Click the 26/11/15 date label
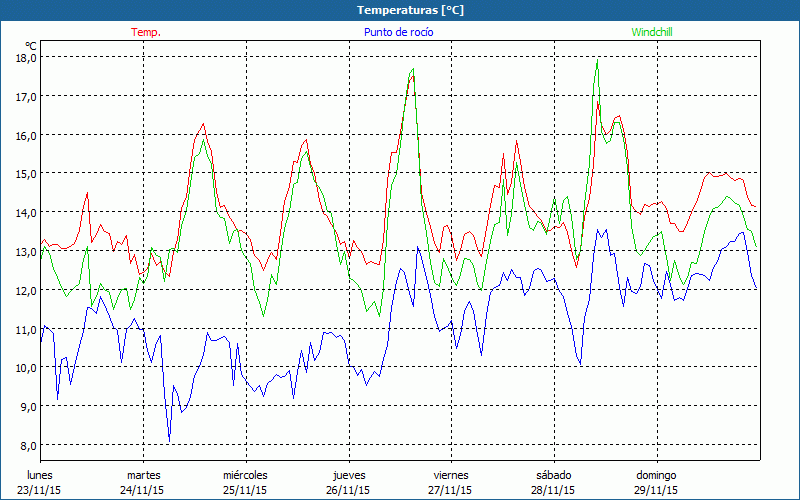This screenshot has height=500, width=800. pos(348,490)
